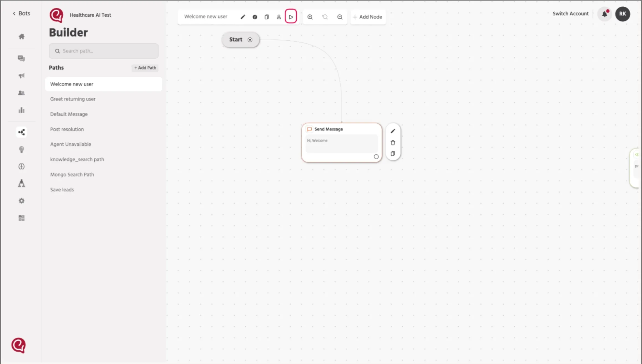Open the Home sidebar icon

(x=22, y=37)
